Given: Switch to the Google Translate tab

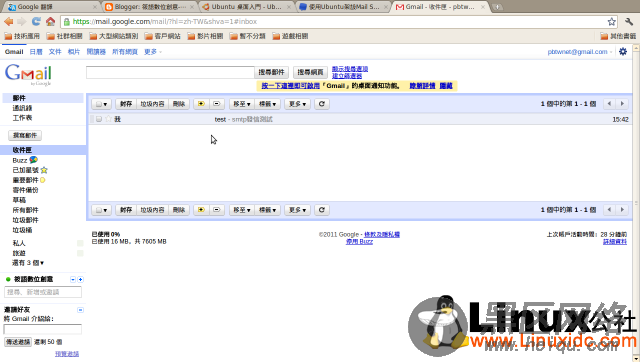Looking at the screenshot, I should point(51,7).
